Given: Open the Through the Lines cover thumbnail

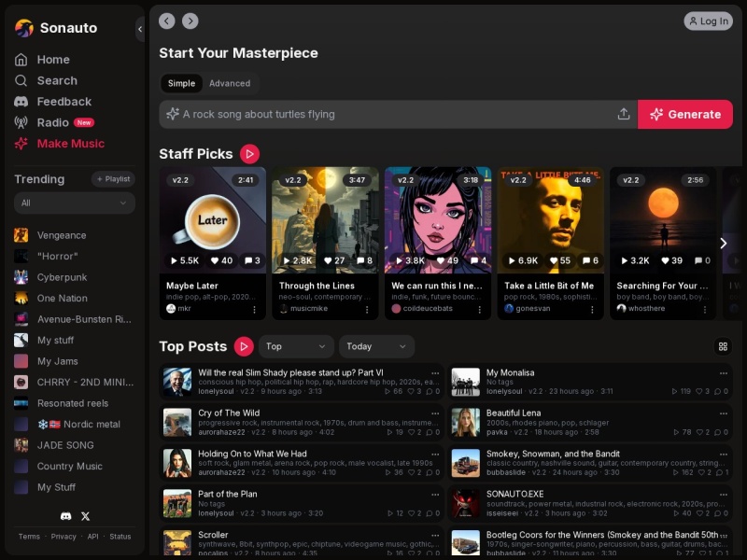Looking at the screenshot, I should pos(325,219).
